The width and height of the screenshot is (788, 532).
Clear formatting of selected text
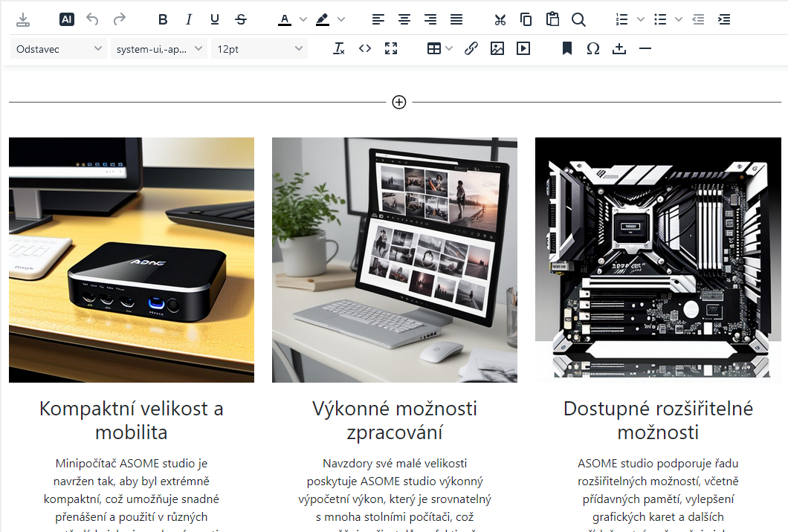pyautogui.click(x=339, y=49)
